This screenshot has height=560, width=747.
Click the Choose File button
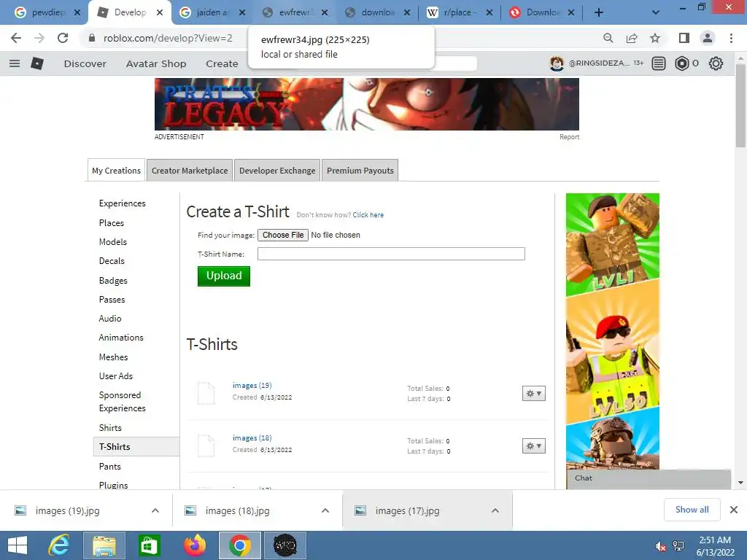coord(283,236)
